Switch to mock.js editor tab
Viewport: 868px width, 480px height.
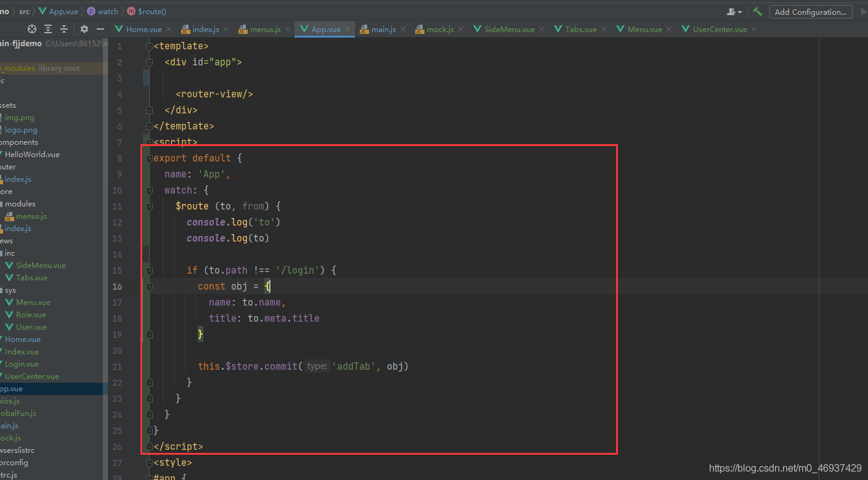440,29
